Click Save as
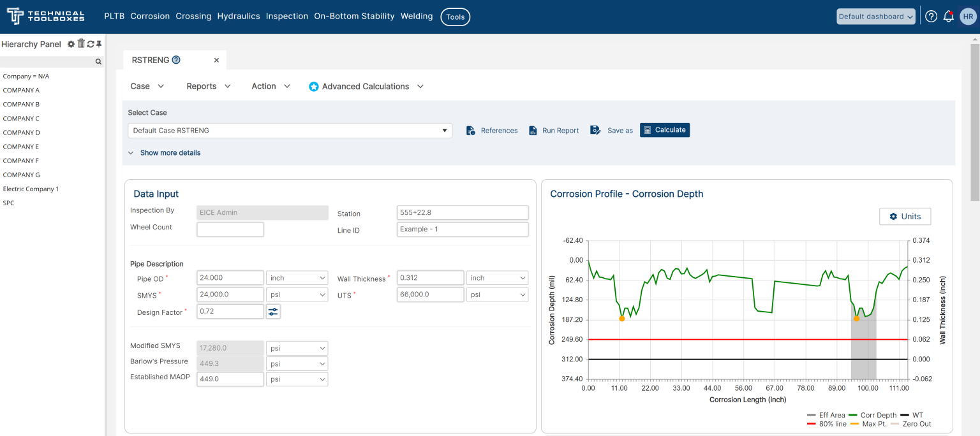The height and width of the screenshot is (436, 980). click(x=611, y=130)
